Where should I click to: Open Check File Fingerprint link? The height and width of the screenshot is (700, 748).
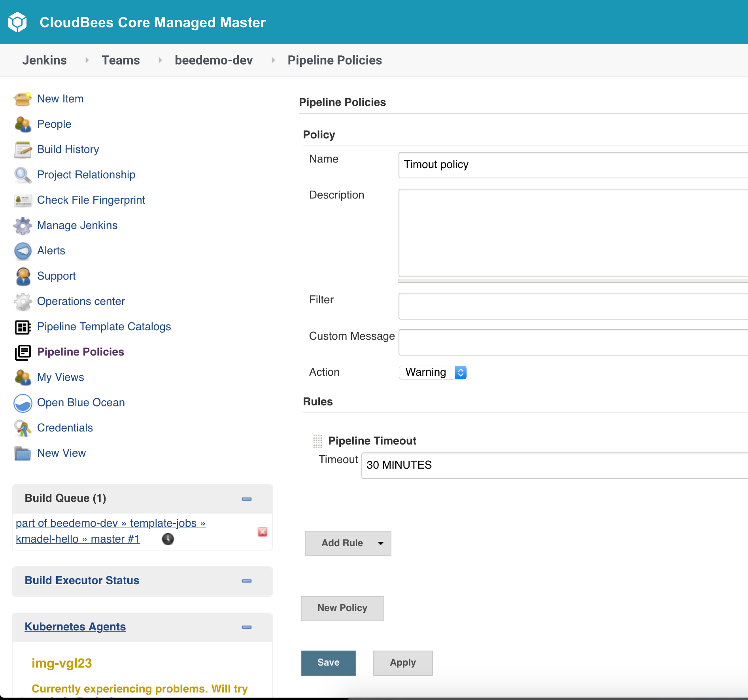coord(91,200)
